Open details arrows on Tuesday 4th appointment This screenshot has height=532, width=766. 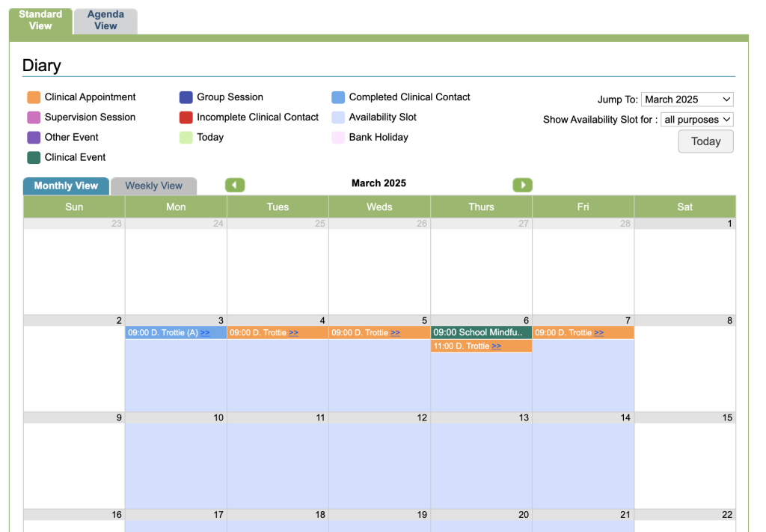pos(293,333)
